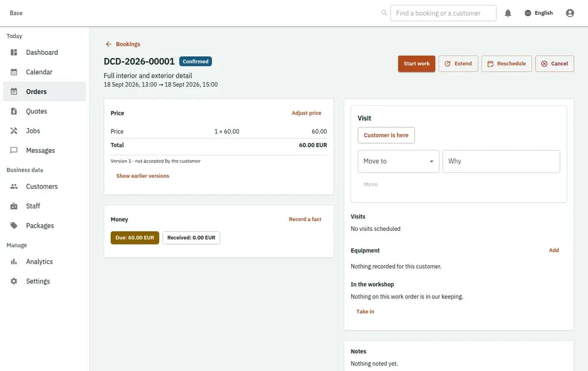
Task: Click the Reschedule button
Action: [507, 64]
